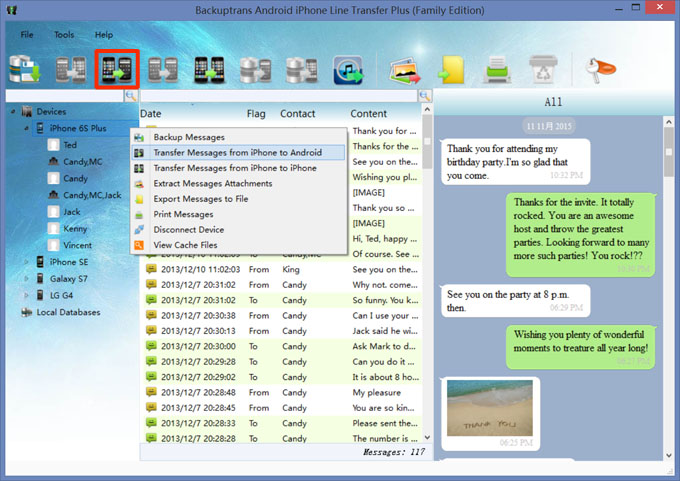
Task: Click the recycle bin Delete toolbar icon
Action: (x=543, y=69)
